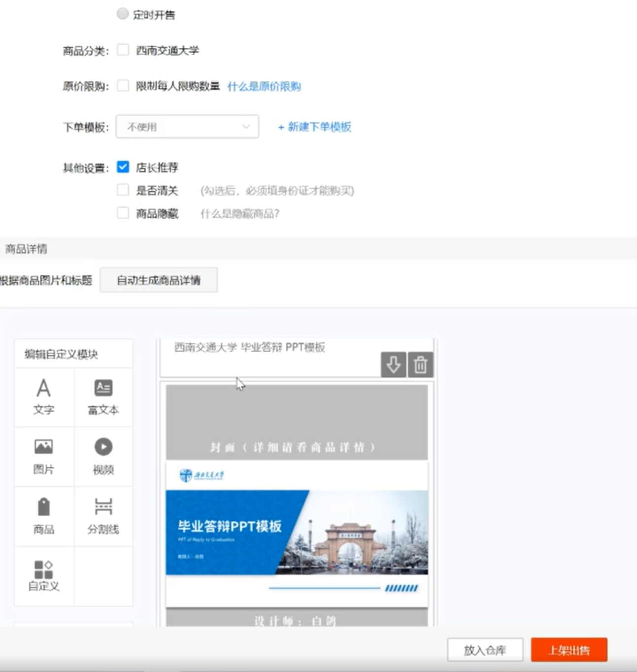Add a 文字 text module
This screenshot has height=672, width=637.
click(x=44, y=397)
